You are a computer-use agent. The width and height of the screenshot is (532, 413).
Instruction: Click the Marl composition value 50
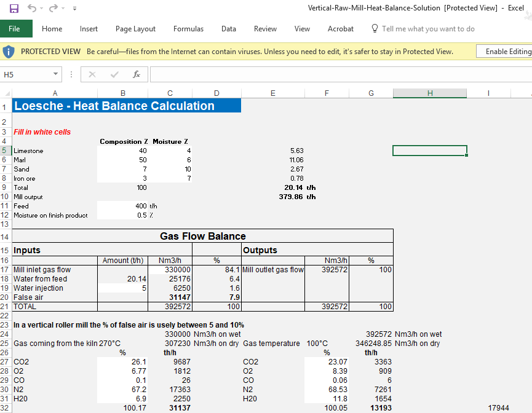(x=123, y=160)
